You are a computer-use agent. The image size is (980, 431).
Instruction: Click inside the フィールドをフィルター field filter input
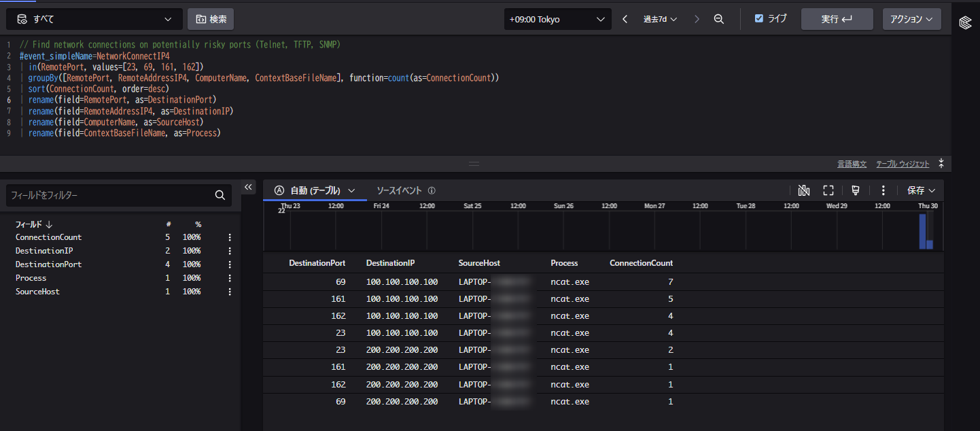tap(109, 195)
